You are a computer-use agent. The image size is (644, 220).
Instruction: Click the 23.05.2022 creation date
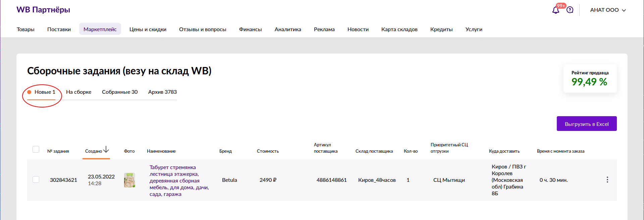pyautogui.click(x=101, y=177)
